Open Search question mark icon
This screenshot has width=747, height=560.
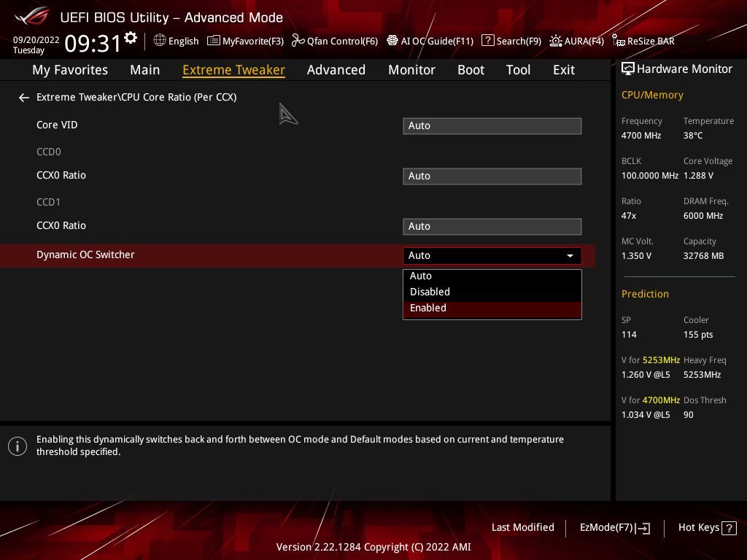(x=487, y=41)
